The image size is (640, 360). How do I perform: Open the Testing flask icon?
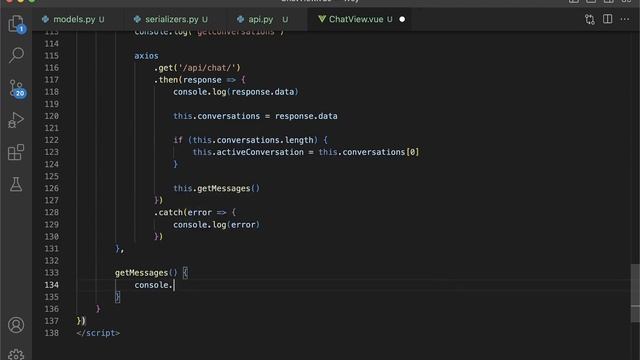point(16,184)
